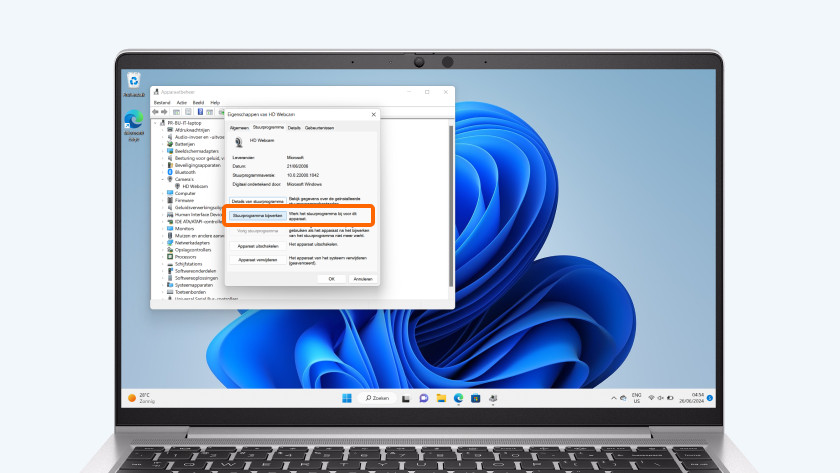Expand the Monitors category
Viewport: 840px width, 473px height.
[165, 228]
